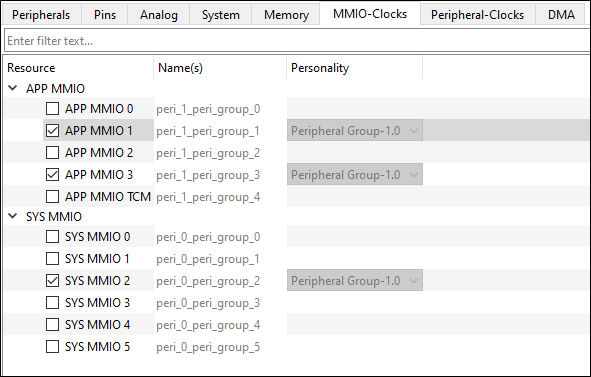Enable the APP MMIO 0 checkbox
Image resolution: width=591 pixels, height=377 pixels.
point(52,109)
